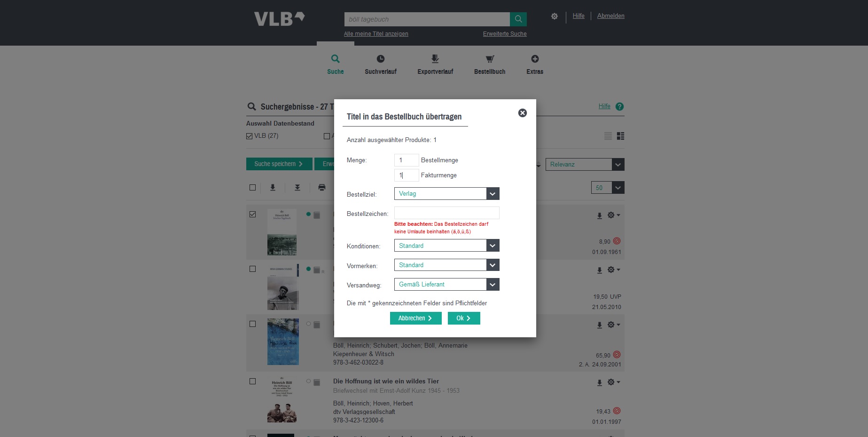Viewport: 868px width, 437px height.
Task: Switch to tile view layout icon
Action: pyautogui.click(x=620, y=136)
